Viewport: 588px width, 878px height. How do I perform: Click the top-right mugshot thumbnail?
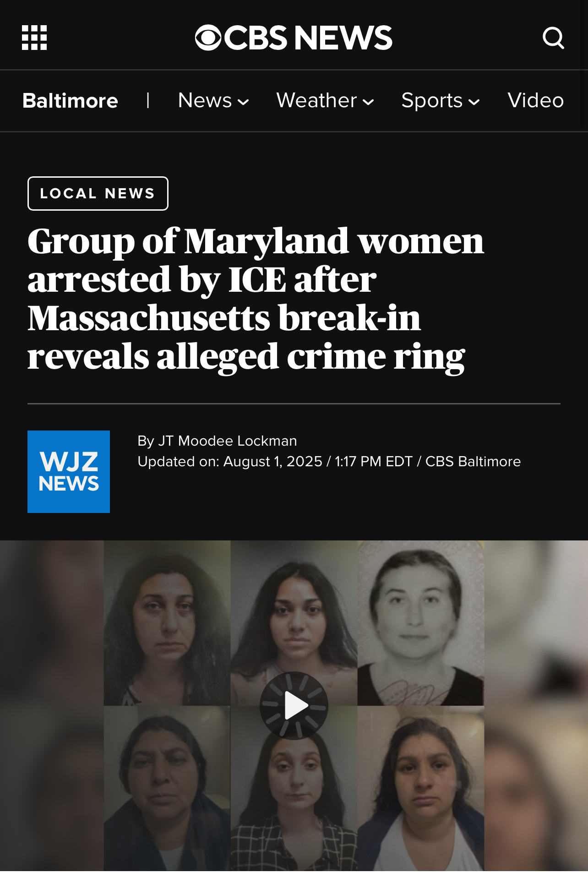coord(420,623)
